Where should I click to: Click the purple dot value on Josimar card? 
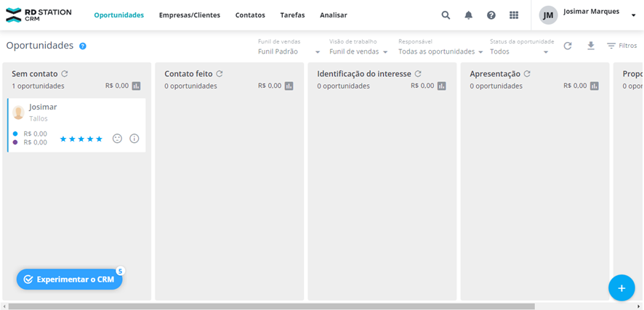tap(36, 142)
